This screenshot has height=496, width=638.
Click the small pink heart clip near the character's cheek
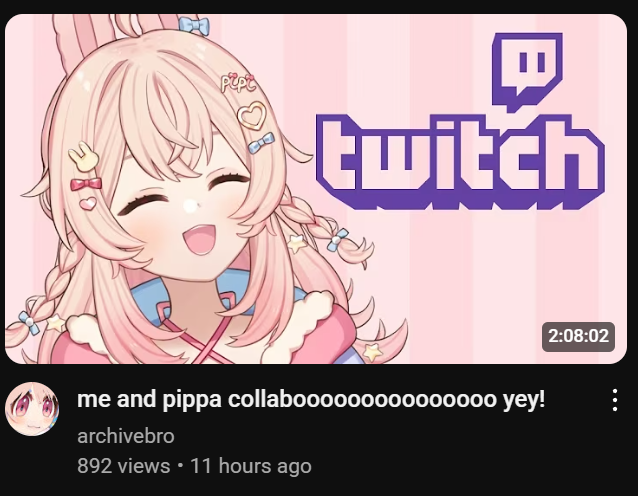(87, 203)
